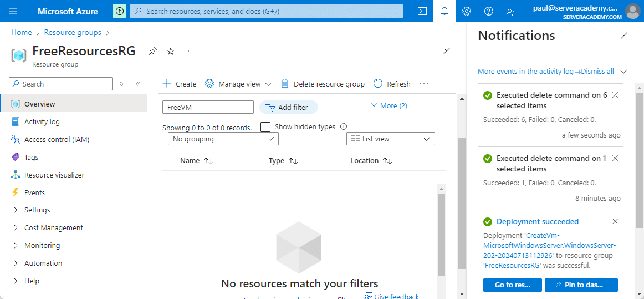The height and width of the screenshot is (299, 644).
Task: Click the Azure resource group cube icon
Action: click(x=19, y=55)
